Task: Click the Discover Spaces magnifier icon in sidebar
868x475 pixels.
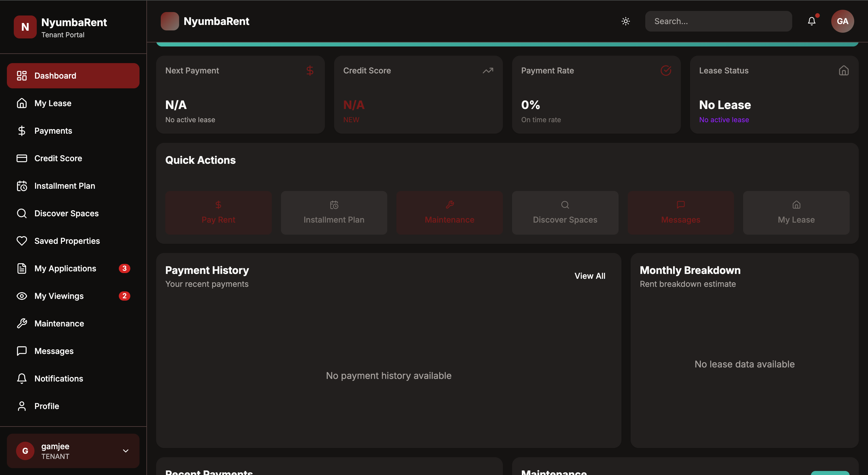Action: (22, 213)
